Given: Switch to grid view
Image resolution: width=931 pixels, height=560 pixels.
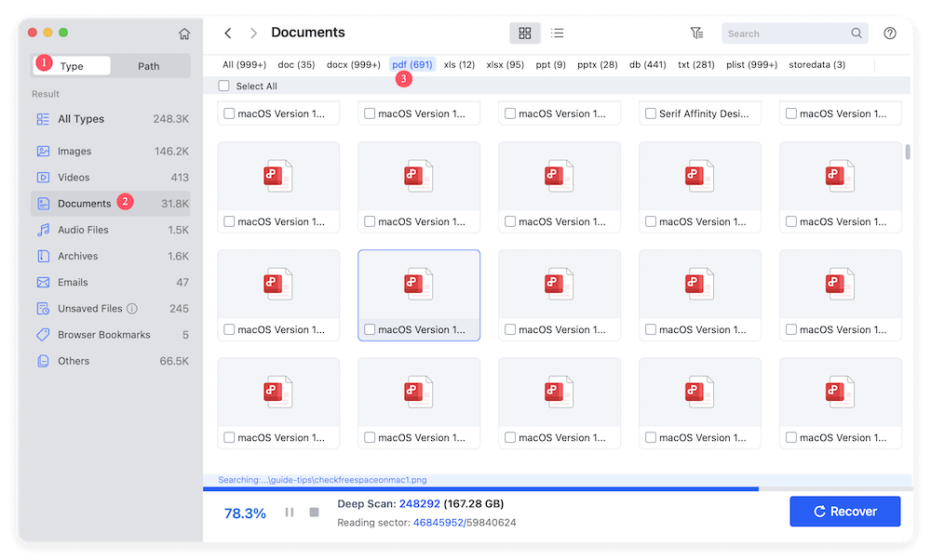Looking at the screenshot, I should tap(524, 32).
